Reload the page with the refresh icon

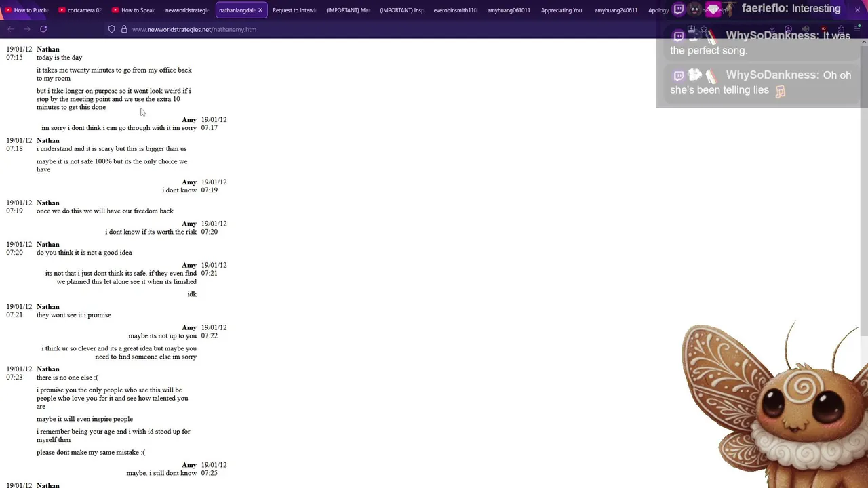point(43,29)
